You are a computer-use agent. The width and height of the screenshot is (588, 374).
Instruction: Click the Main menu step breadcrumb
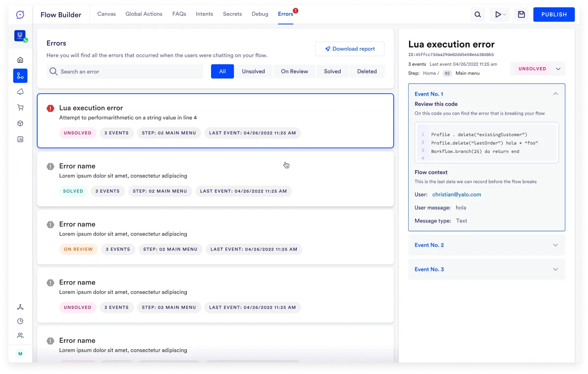(x=467, y=73)
